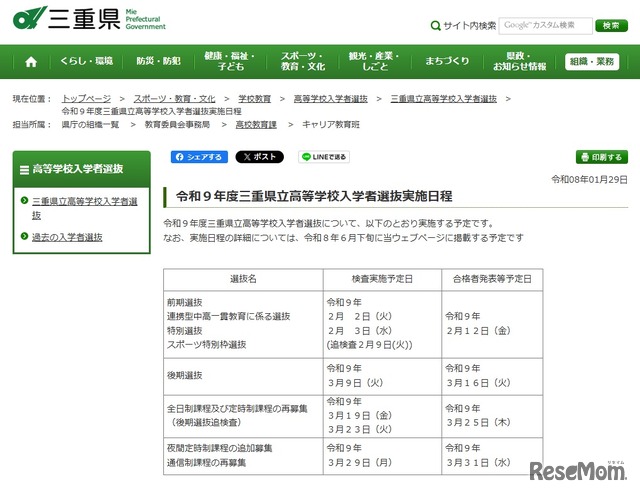Share page with シェアする button
The image size is (640, 494).
(199, 157)
